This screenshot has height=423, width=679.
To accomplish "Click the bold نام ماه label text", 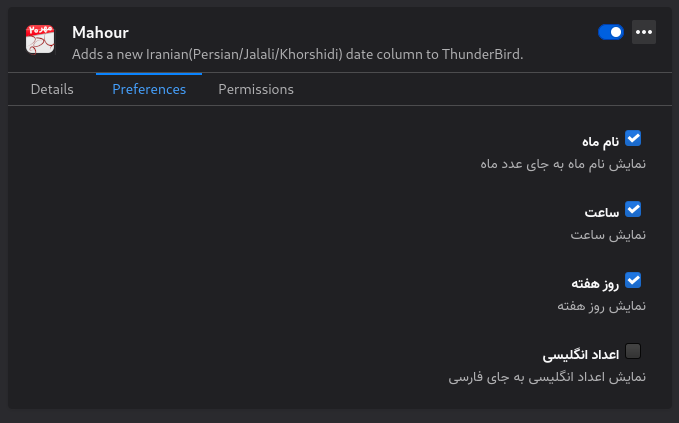I will (x=599, y=141).
